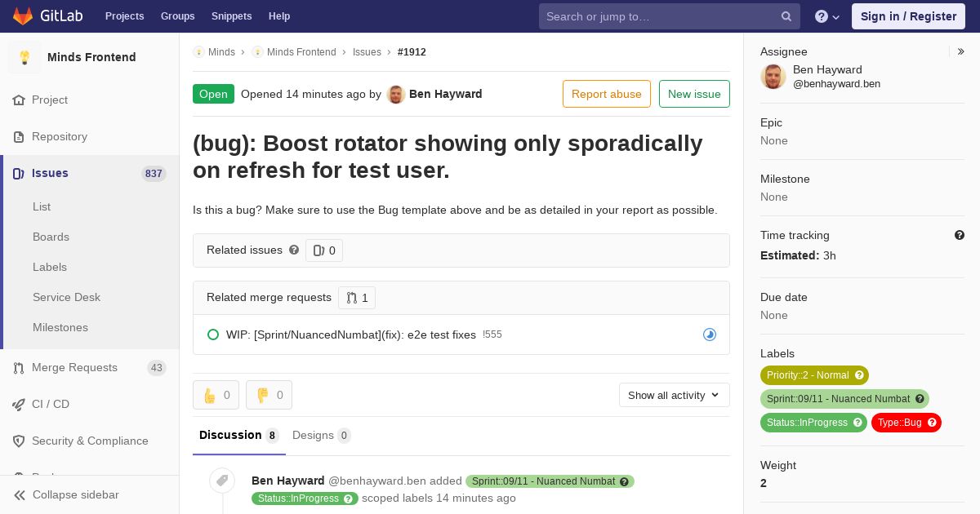Give a thumbs down reaction
This screenshot has width=980, height=514.
pyautogui.click(x=269, y=395)
